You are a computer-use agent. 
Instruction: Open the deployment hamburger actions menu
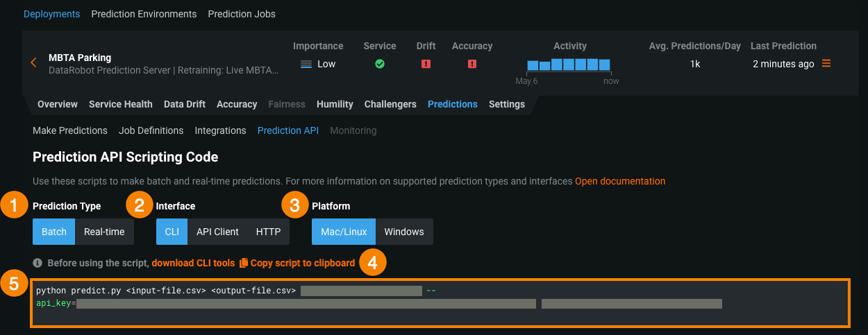pos(826,64)
